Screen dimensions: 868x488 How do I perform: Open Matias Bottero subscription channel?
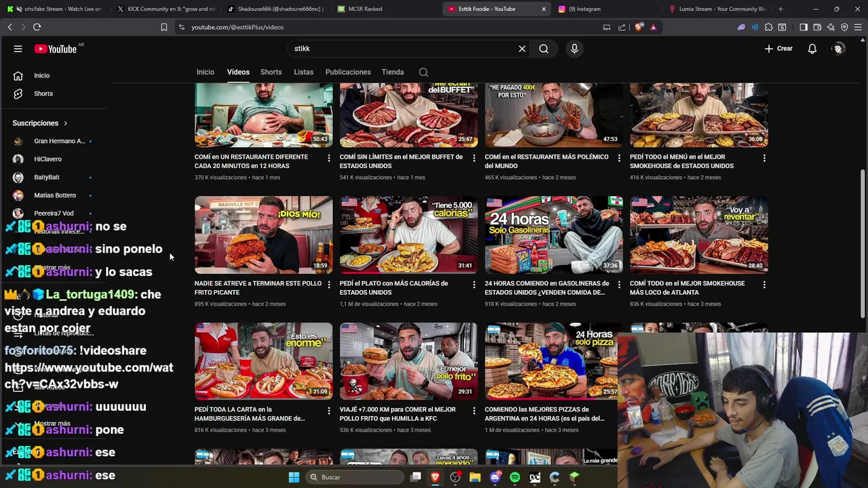[x=53, y=195]
